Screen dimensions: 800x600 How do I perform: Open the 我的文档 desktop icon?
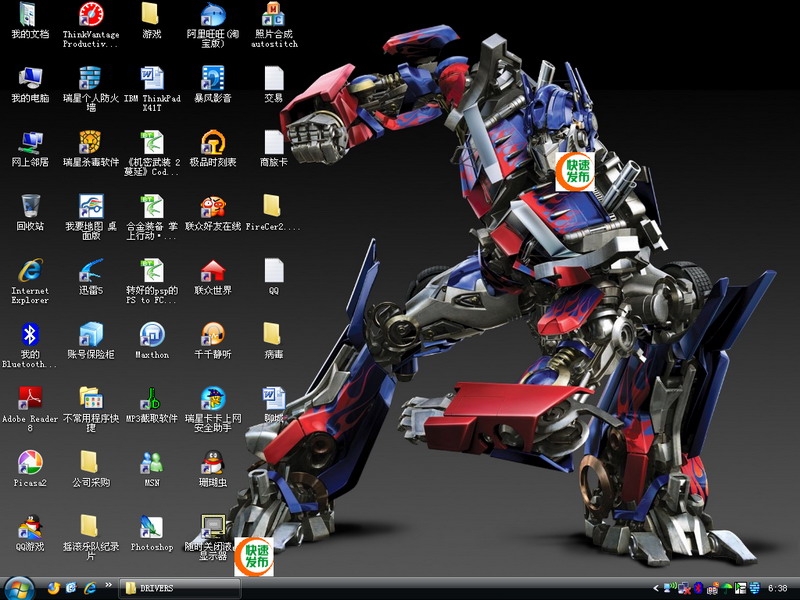30,21
